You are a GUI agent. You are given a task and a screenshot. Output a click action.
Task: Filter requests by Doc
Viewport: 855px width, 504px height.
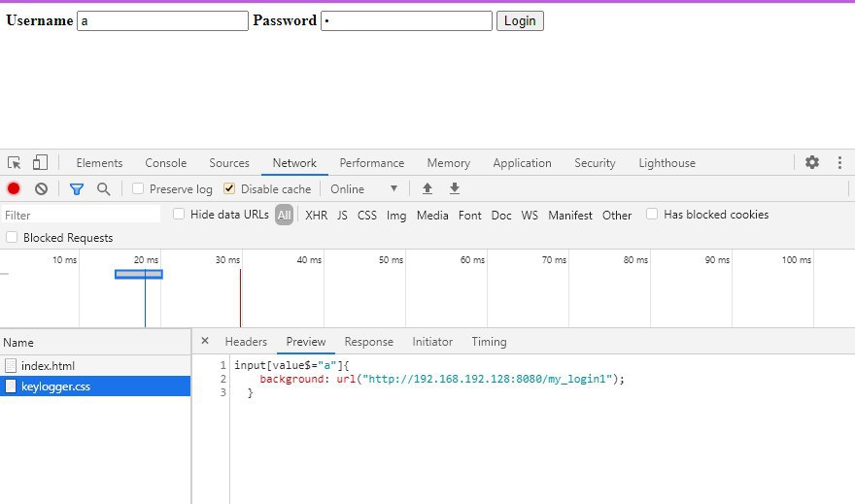click(501, 216)
